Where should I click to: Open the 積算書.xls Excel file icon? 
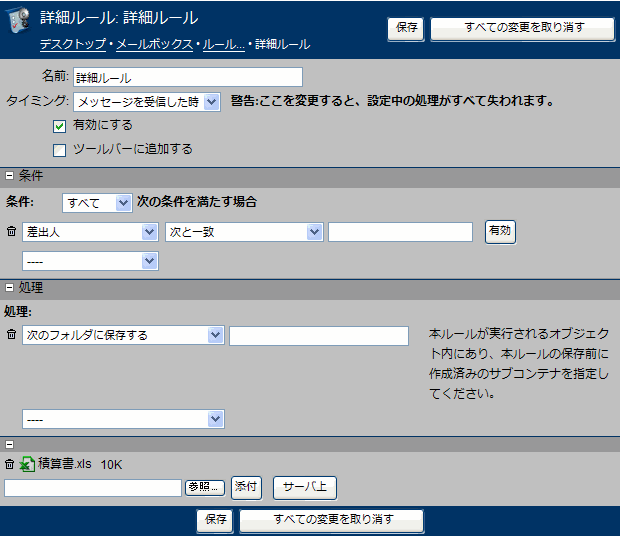27,464
